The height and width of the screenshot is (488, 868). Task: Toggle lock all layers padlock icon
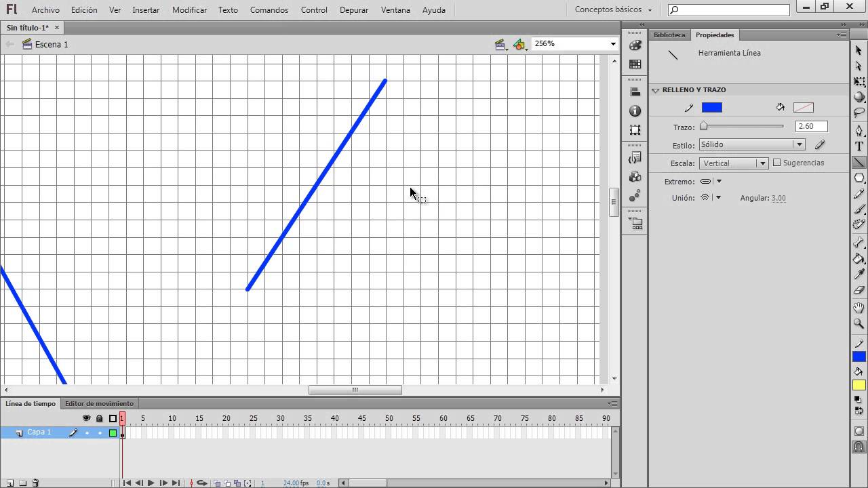click(100, 418)
